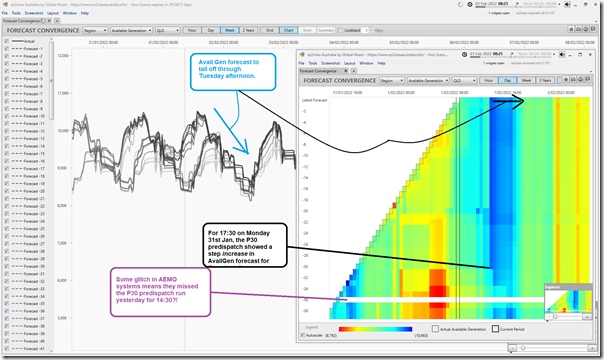Screen dimensions: 604x360
Task: Open the QLD region dropdown in main toolbar
Action: pyautogui.click(x=168, y=30)
